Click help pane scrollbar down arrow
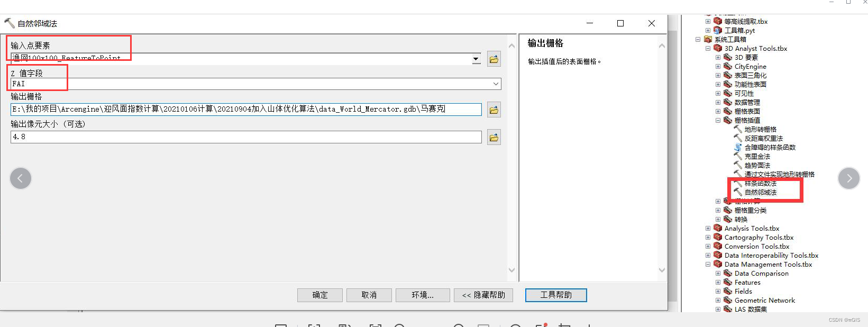This screenshot has width=868, height=327. (662, 270)
